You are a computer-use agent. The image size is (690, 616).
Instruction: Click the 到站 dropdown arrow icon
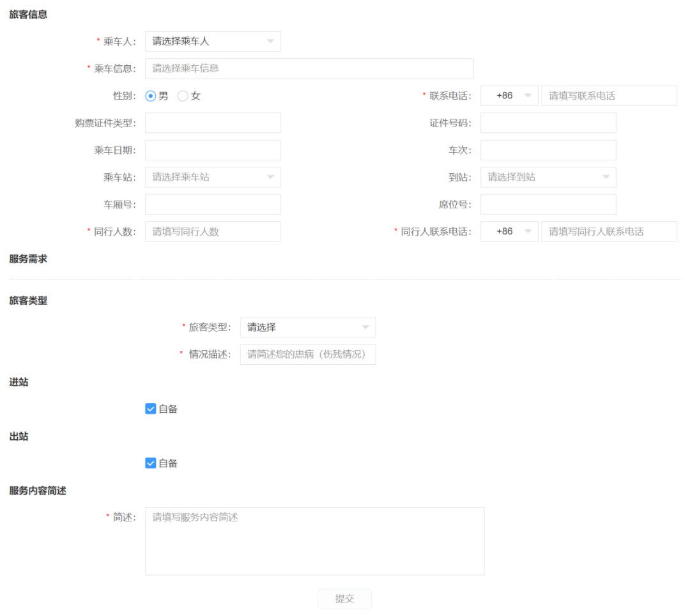tap(606, 177)
